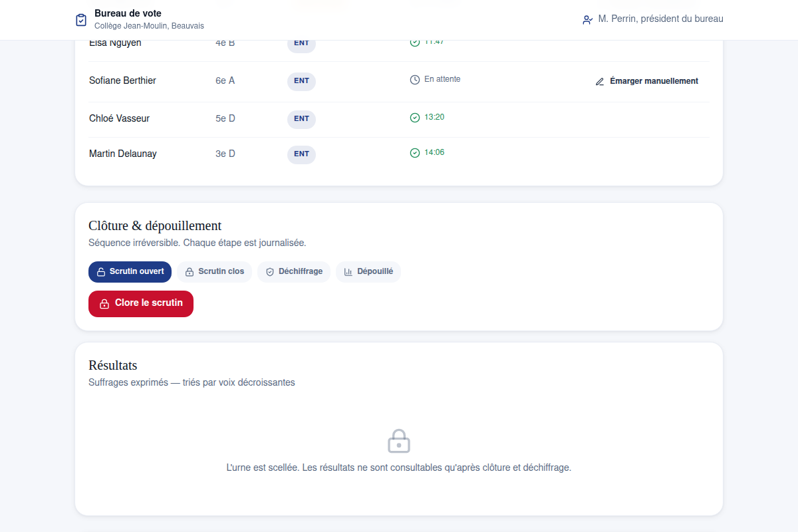The height and width of the screenshot is (532, 798).
Task: Émarger manuellement Sofiane Berthier
Action: point(647,81)
